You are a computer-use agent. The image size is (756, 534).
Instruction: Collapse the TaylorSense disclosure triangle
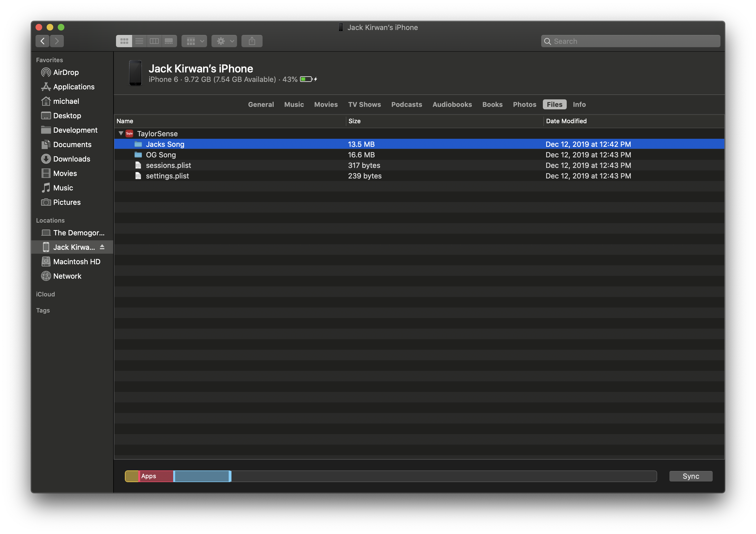(121, 133)
